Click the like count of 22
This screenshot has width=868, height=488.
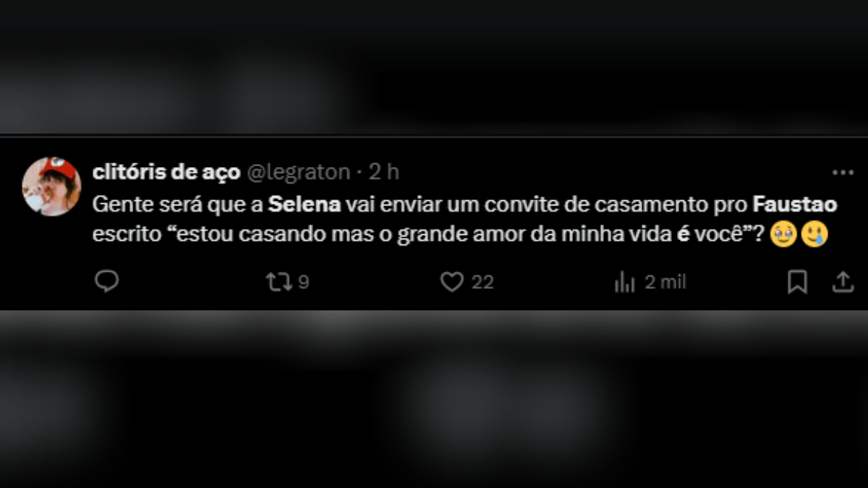(482, 283)
